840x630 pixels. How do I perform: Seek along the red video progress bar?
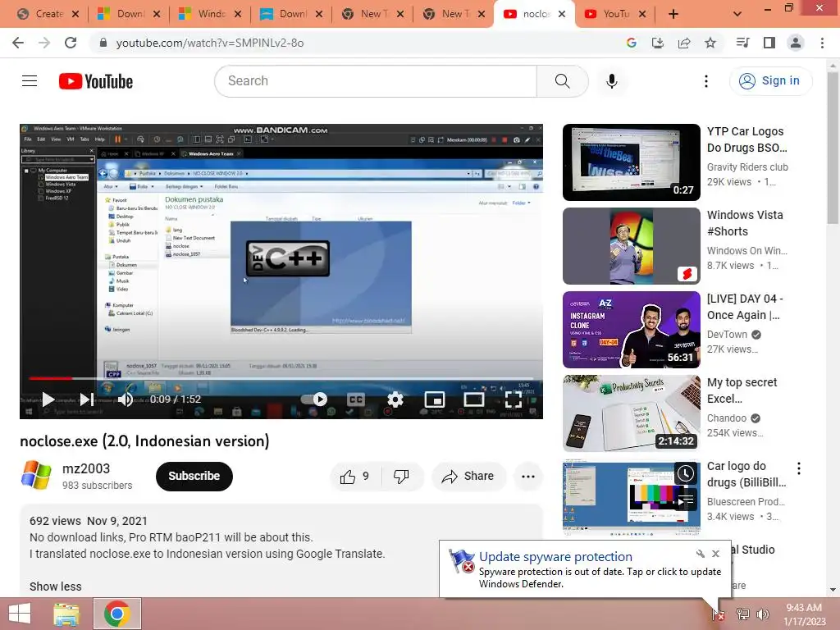[281, 378]
